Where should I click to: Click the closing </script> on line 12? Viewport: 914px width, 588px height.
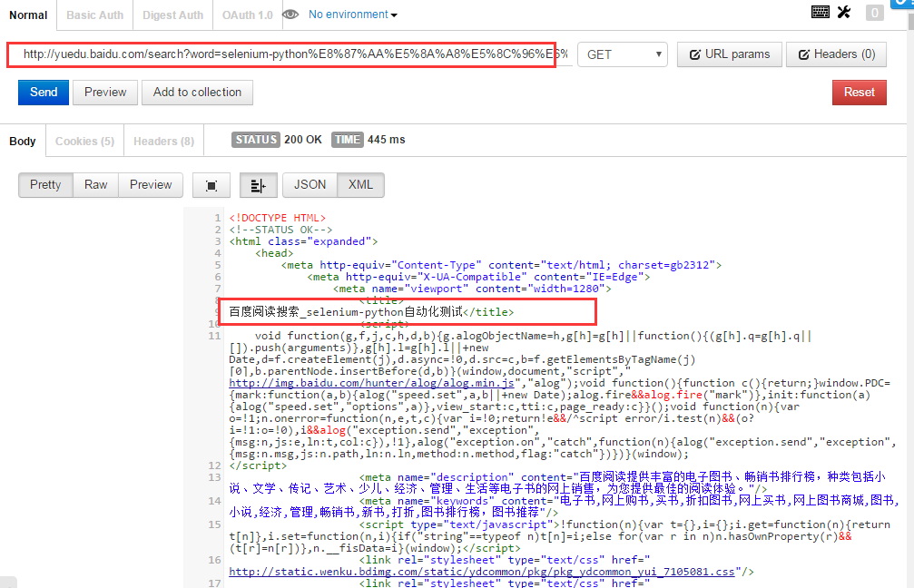258,465
